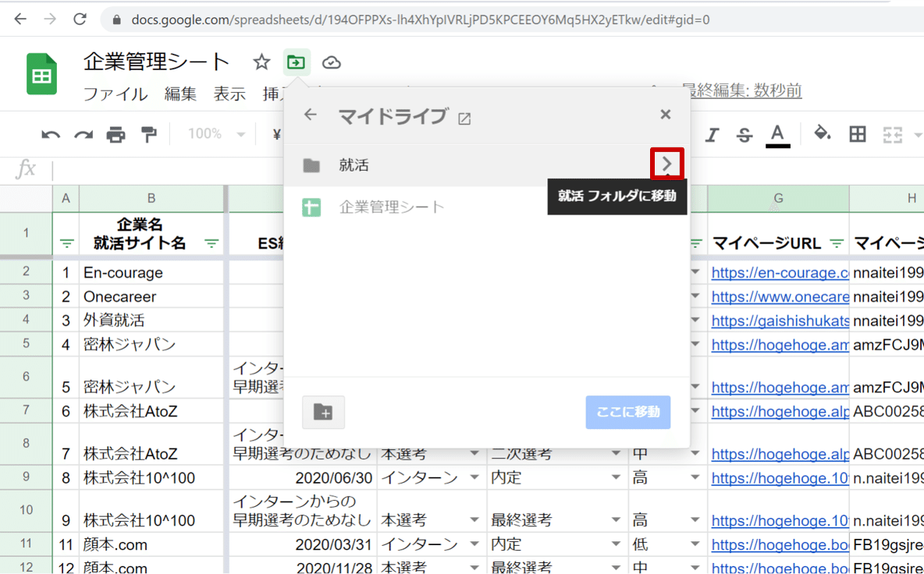Viewport: 924px width, 574px height.
Task: Open filter for 企業名 就活サイト名 column
Action: 211,244
